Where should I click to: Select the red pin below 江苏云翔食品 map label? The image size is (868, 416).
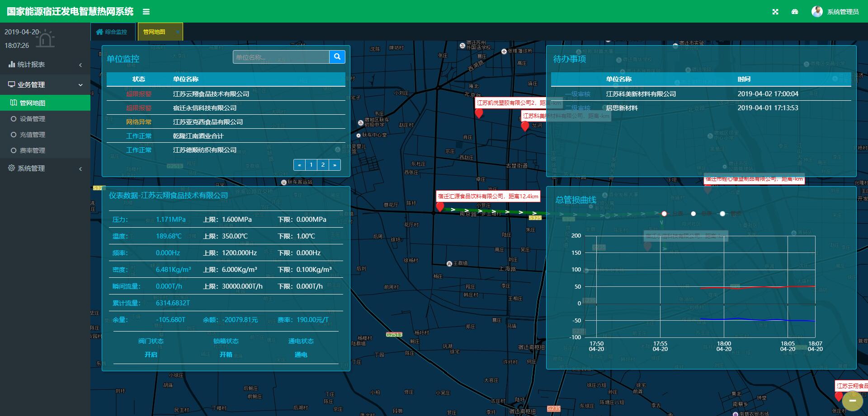839,397
